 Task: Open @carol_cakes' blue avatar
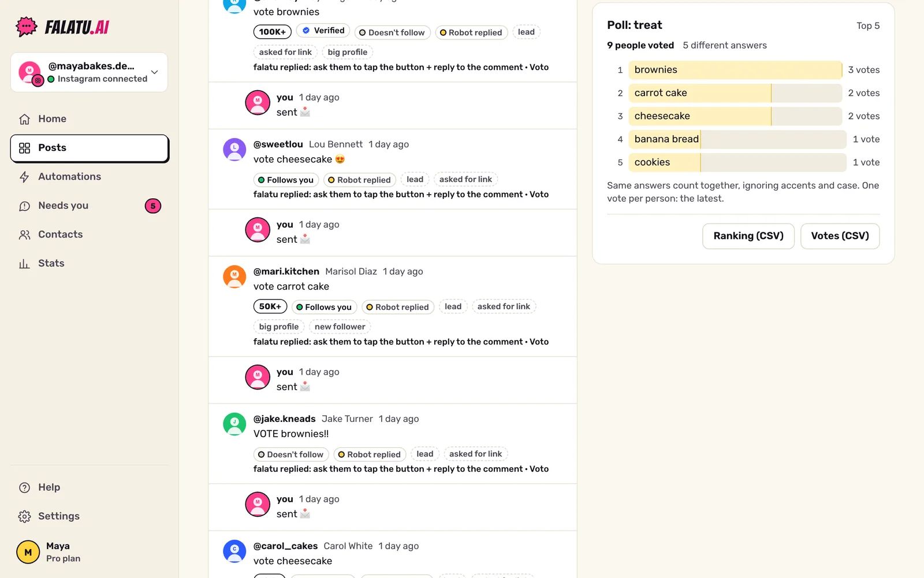(x=234, y=551)
